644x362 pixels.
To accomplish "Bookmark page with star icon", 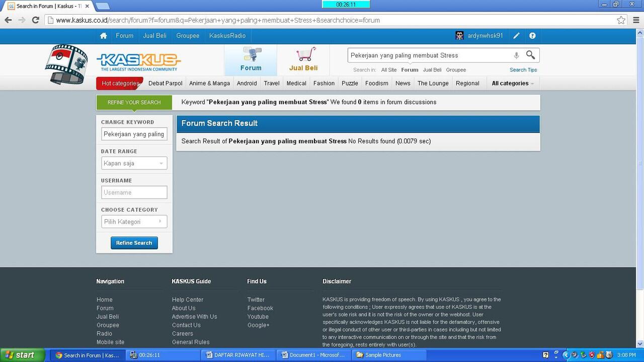I will pyautogui.click(x=621, y=20).
